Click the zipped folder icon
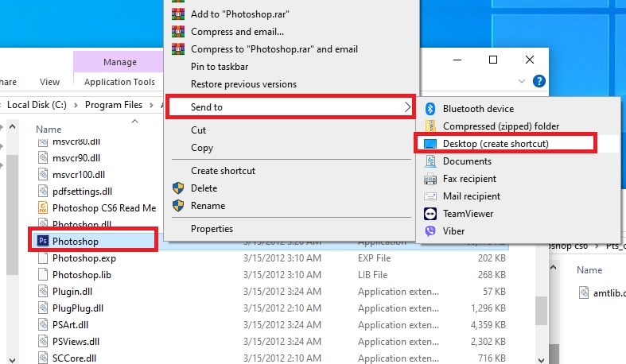 (430, 126)
